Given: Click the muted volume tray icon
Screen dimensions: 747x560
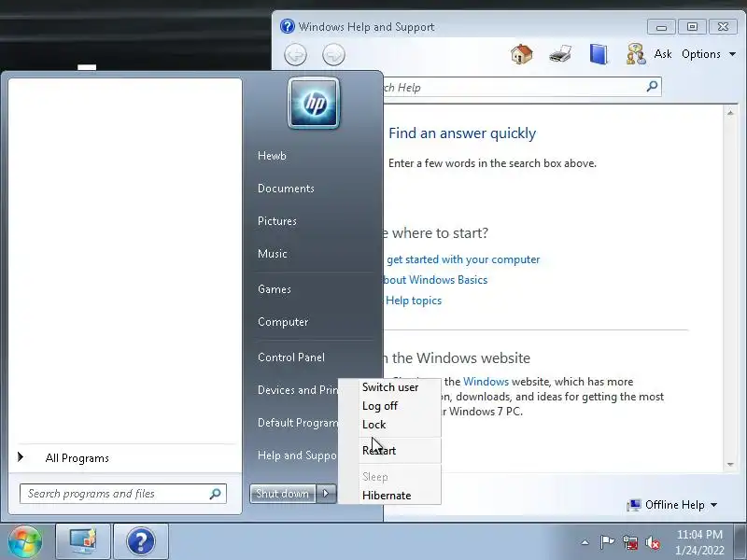Looking at the screenshot, I should coord(653,542).
